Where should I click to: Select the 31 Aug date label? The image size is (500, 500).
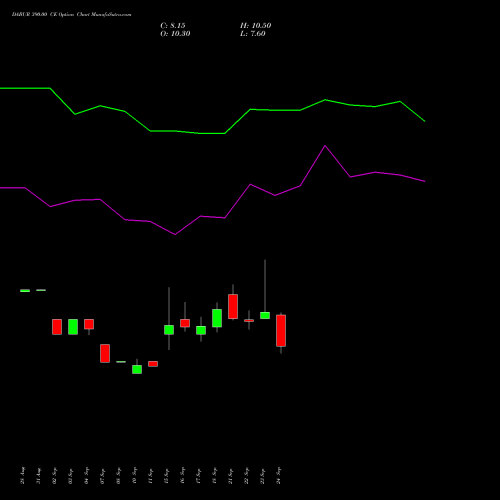38,476
